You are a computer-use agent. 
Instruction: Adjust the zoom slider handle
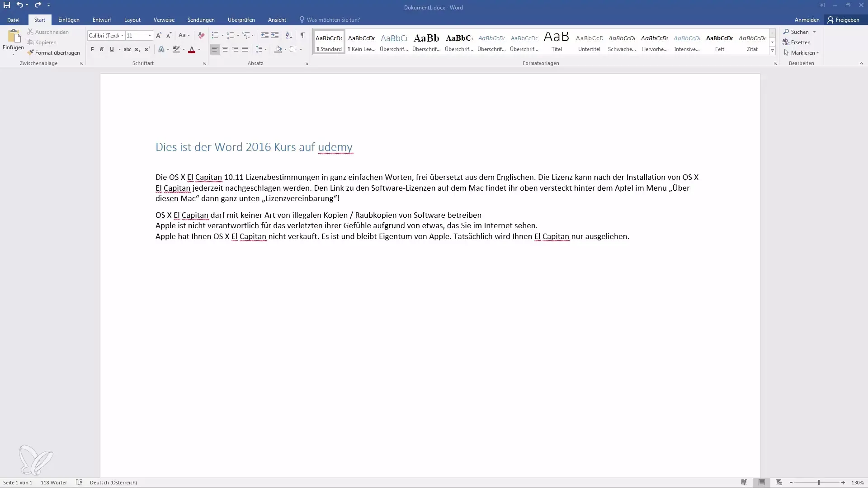818,483
